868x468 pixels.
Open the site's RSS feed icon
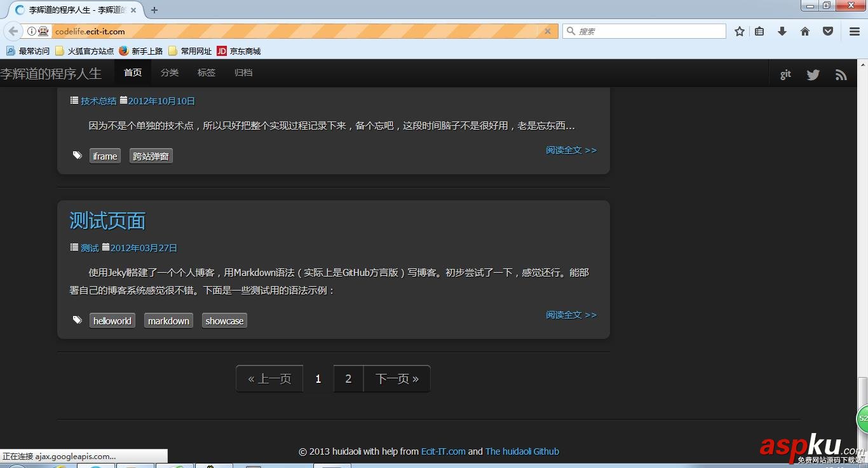tap(841, 74)
